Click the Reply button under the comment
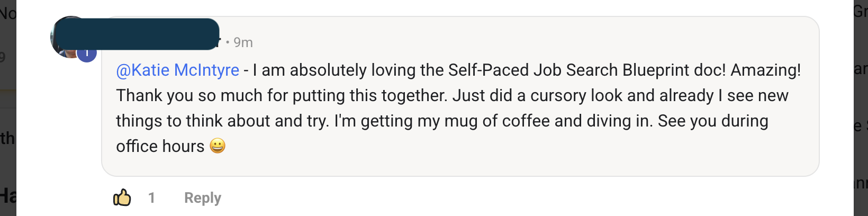Image resolution: width=868 pixels, height=216 pixels. tap(202, 198)
